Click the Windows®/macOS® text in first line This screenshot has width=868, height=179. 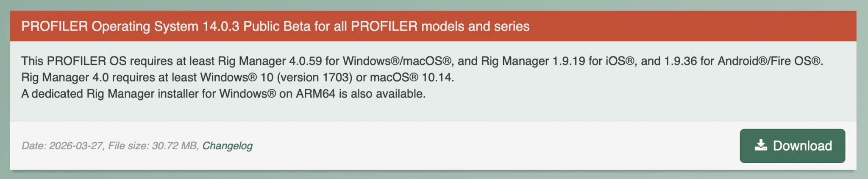397,61
